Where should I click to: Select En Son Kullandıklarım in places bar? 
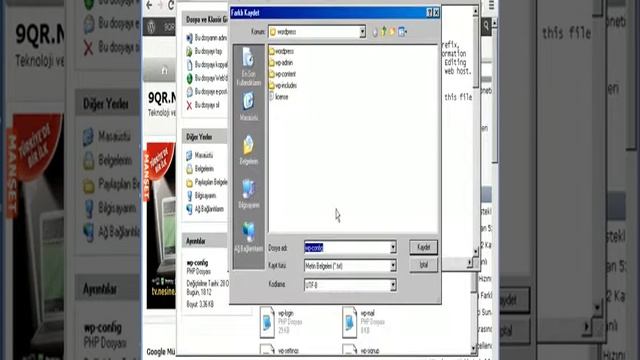tap(248, 66)
